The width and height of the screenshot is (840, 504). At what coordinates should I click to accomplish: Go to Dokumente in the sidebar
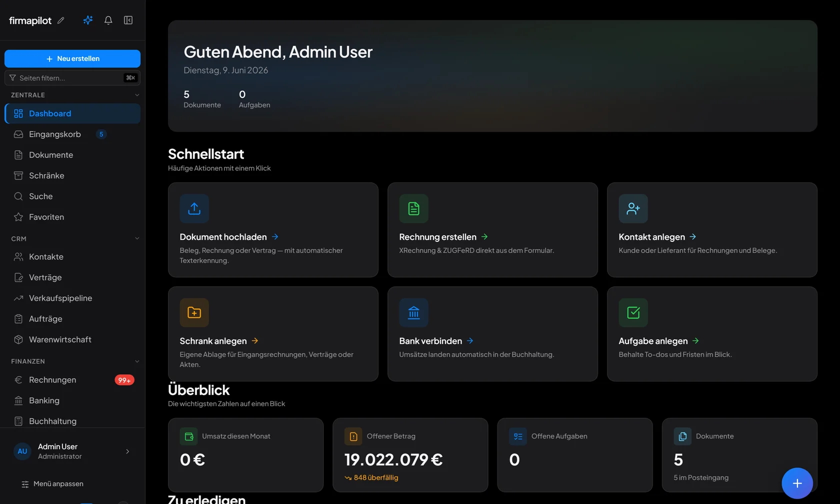(x=72, y=155)
